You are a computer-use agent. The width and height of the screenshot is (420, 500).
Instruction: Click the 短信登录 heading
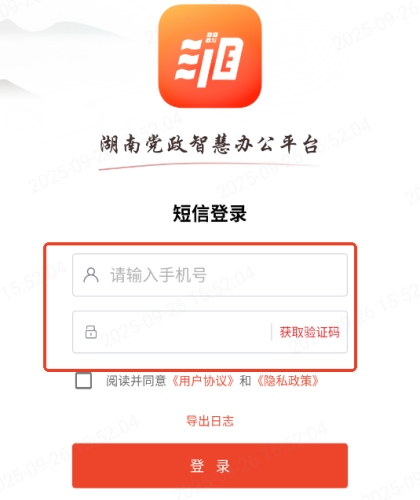point(210,213)
